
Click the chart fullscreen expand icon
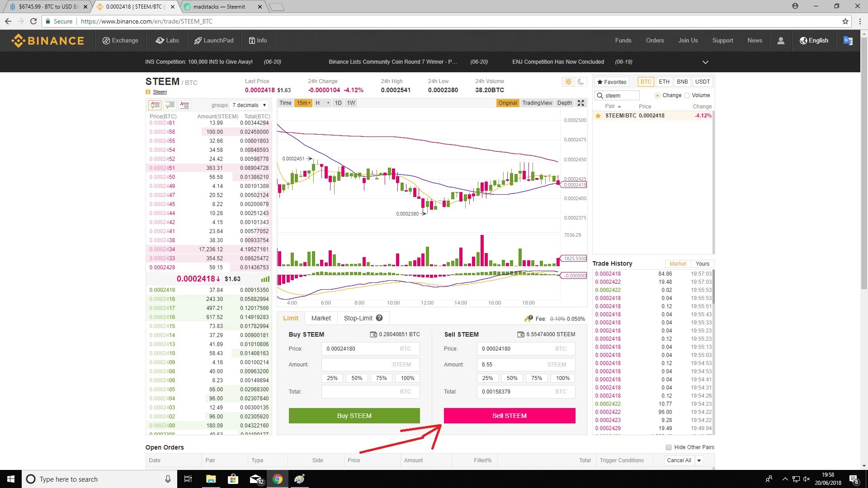[581, 103]
